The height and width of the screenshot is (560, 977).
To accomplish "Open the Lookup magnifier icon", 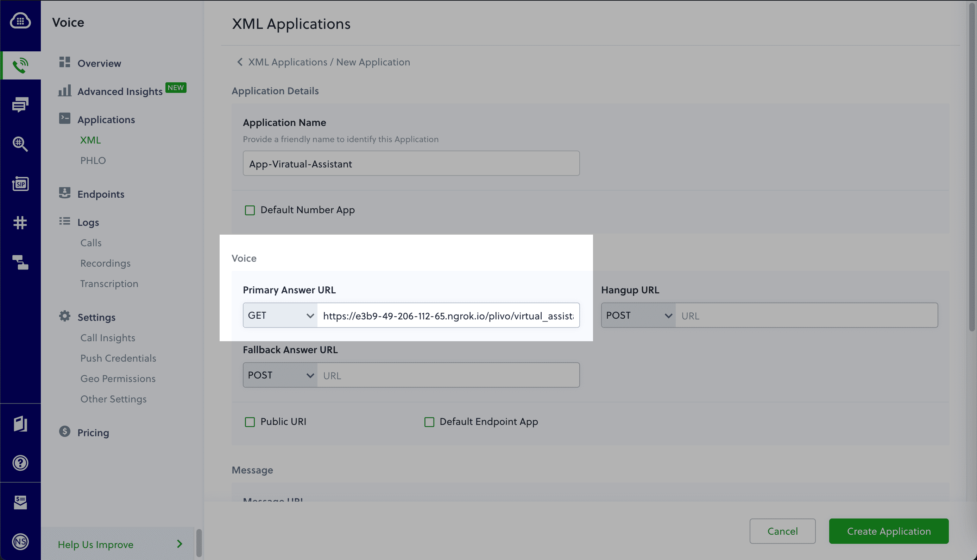I will pos(20,144).
